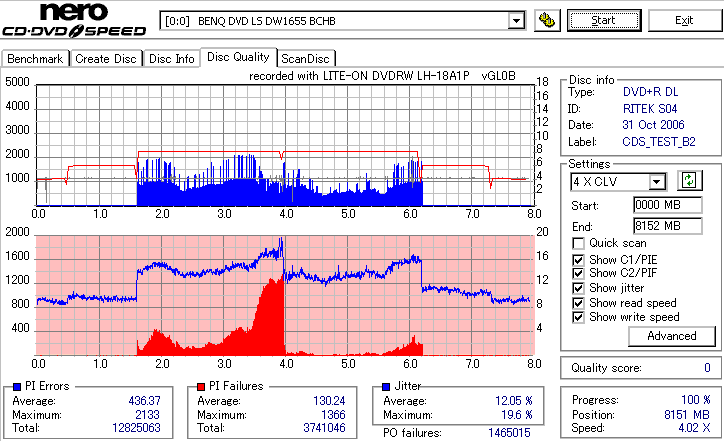The width and height of the screenshot is (724, 441).
Task: Select the Disc Quality tab
Action: [x=238, y=57]
